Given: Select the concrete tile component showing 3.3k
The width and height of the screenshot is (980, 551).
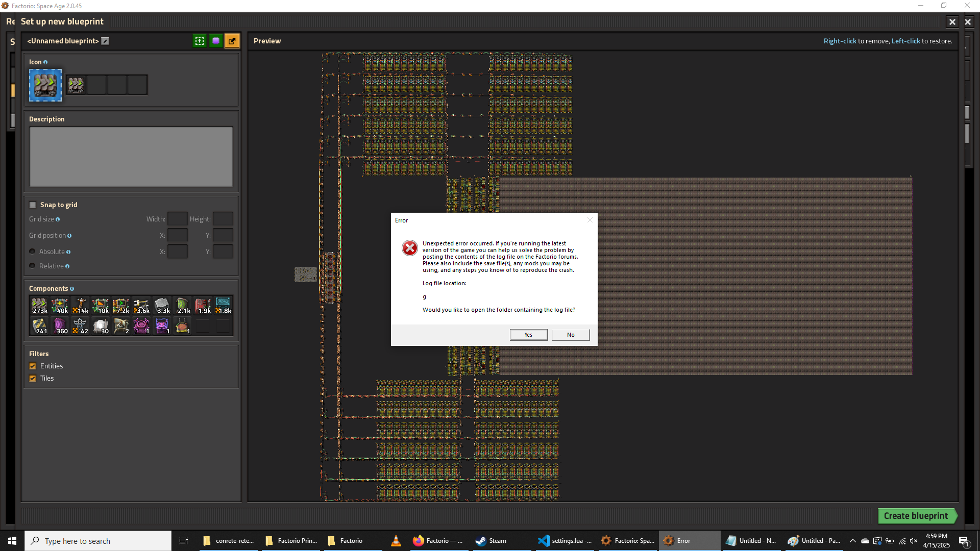Looking at the screenshot, I should [162, 306].
